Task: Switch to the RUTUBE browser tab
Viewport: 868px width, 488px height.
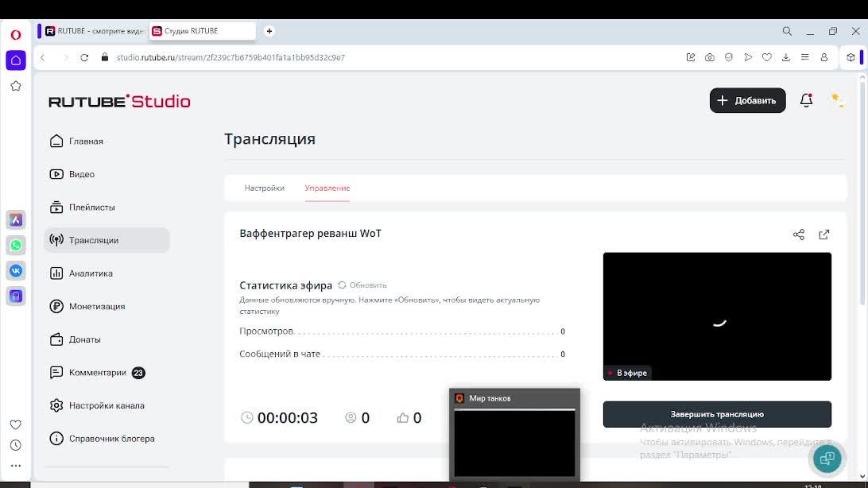Action: 94,32
